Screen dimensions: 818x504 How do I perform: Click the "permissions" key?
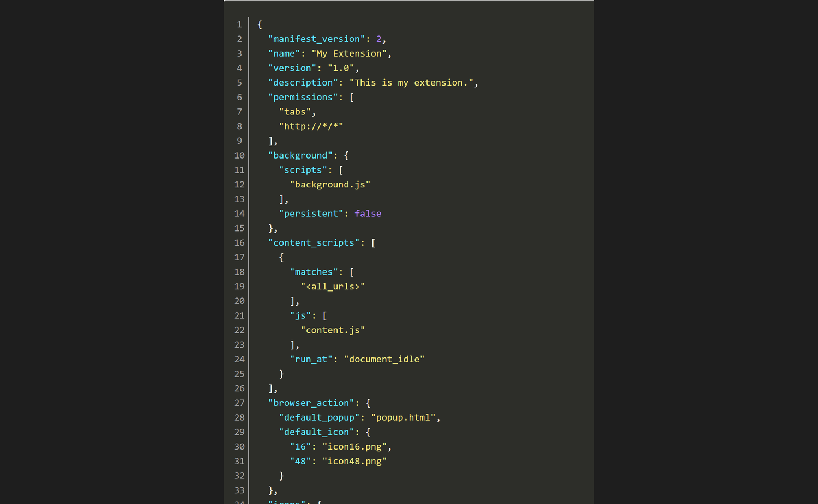tap(303, 97)
